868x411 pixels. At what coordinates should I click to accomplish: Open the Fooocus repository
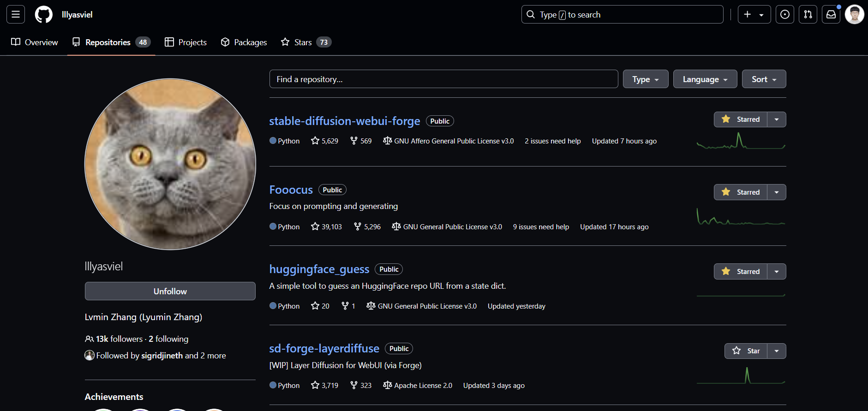291,190
